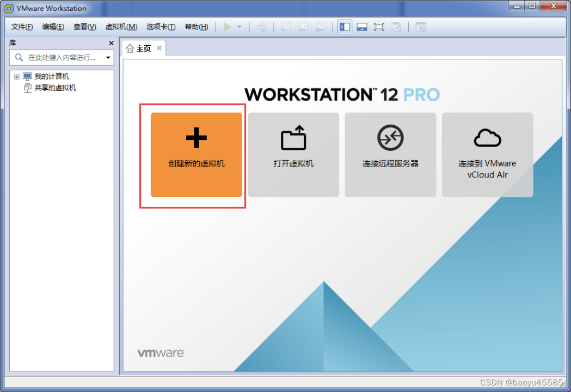Close the 库 library panel
The width and height of the screenshot is (571, 392).
point(111,43)
